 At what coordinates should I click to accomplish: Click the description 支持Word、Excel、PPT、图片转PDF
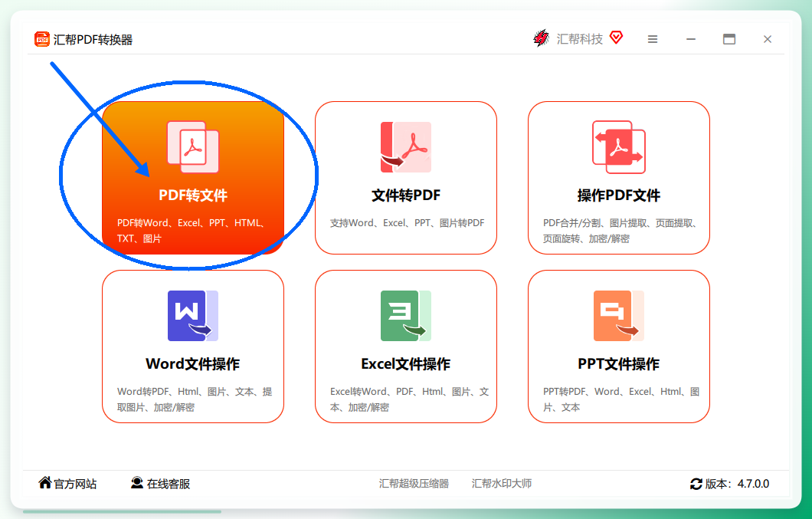click(407, 223)
